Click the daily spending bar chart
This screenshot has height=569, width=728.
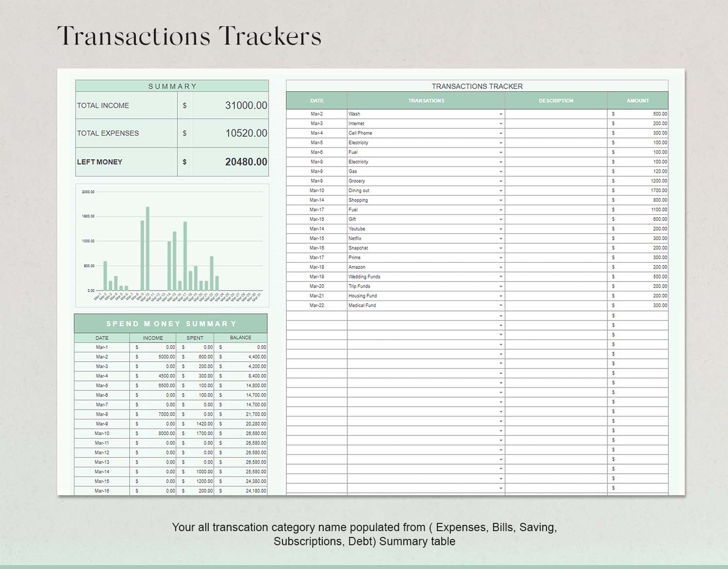pyautogui.click(x=172, y=245)
